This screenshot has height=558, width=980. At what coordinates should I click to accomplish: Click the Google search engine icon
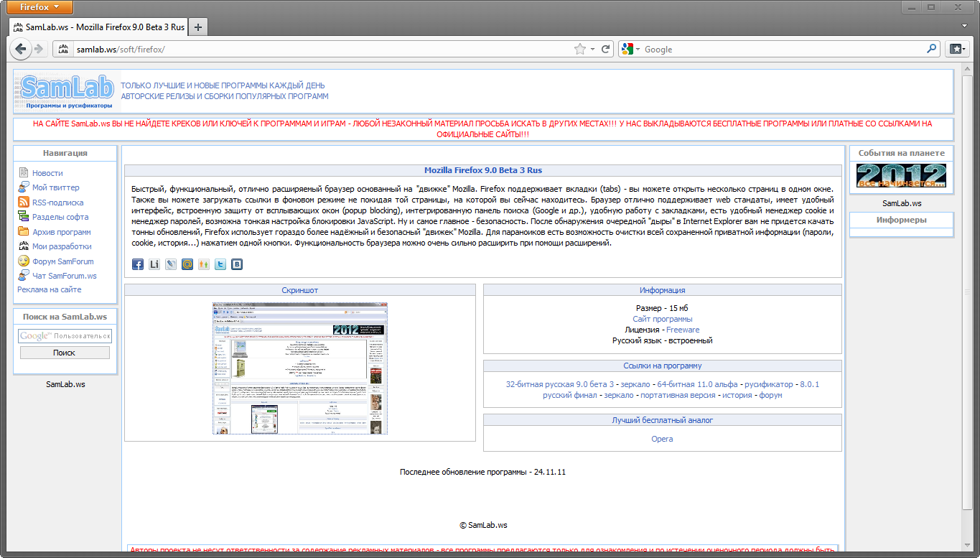point(627,49)
